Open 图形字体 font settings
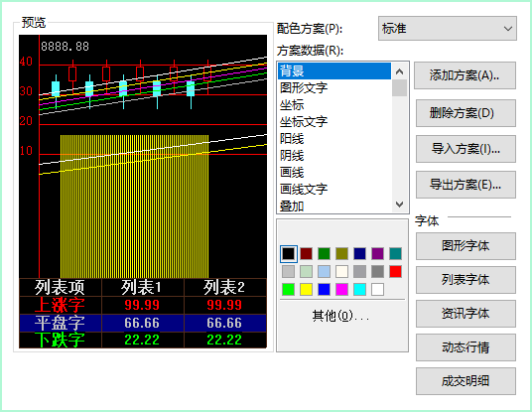The width and height of the screenshot is (532, 412). (x=465, y=246)
